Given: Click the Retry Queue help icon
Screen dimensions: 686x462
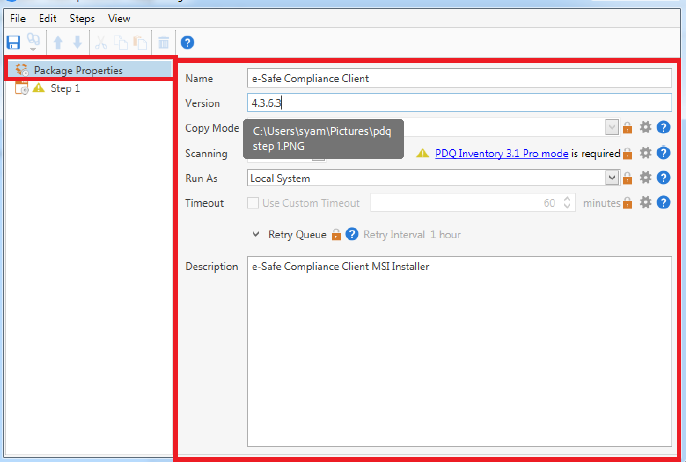Looking at the screenshot, I should 352,234.
